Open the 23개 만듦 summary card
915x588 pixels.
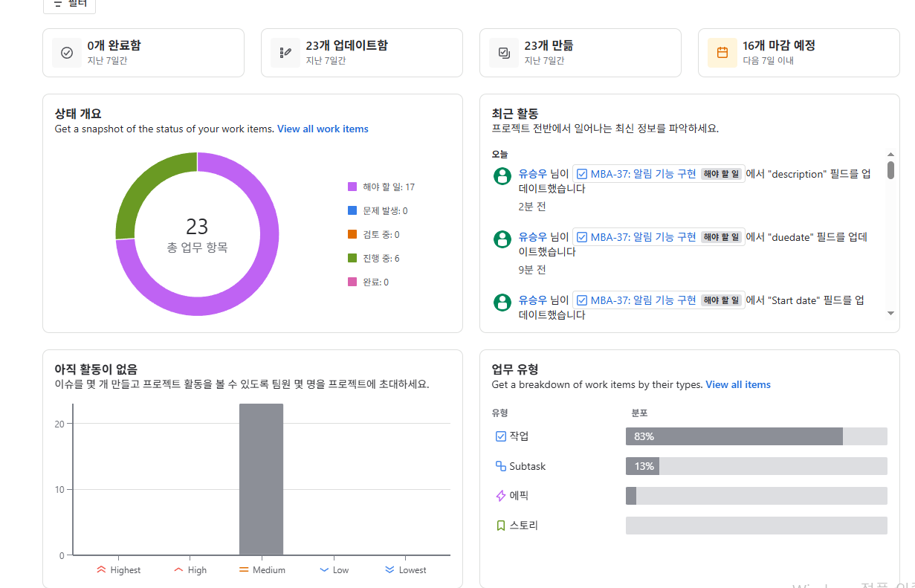(581, 53)
